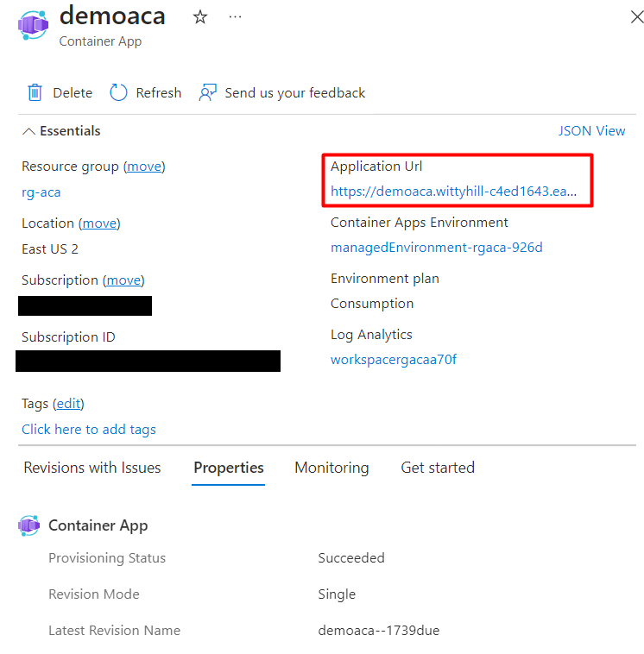
Task: Click the Environment plan label
Action: [x=385, y=279]
